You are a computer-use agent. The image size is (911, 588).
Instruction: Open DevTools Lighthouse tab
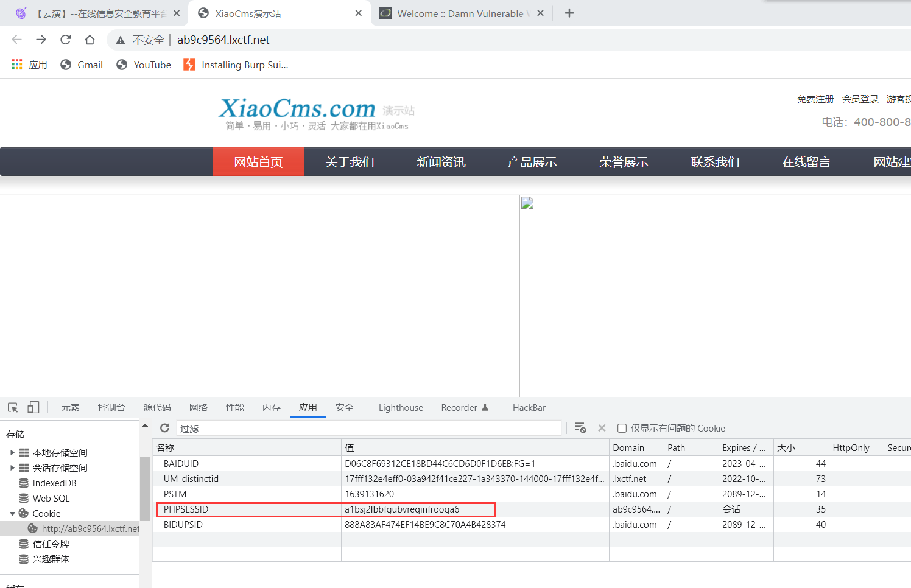tap(401, 408)
